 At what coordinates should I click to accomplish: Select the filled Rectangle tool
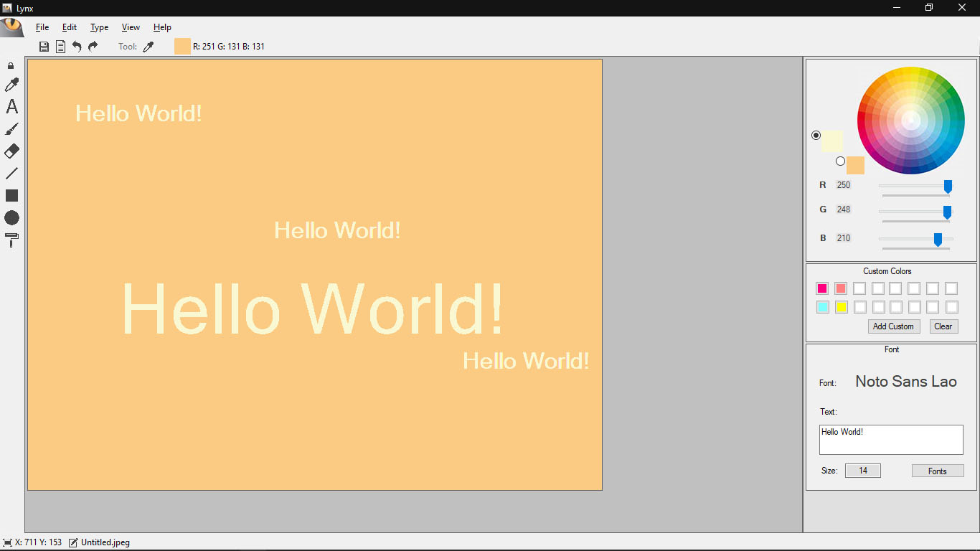pyautogui.click(x=11, y=196)
